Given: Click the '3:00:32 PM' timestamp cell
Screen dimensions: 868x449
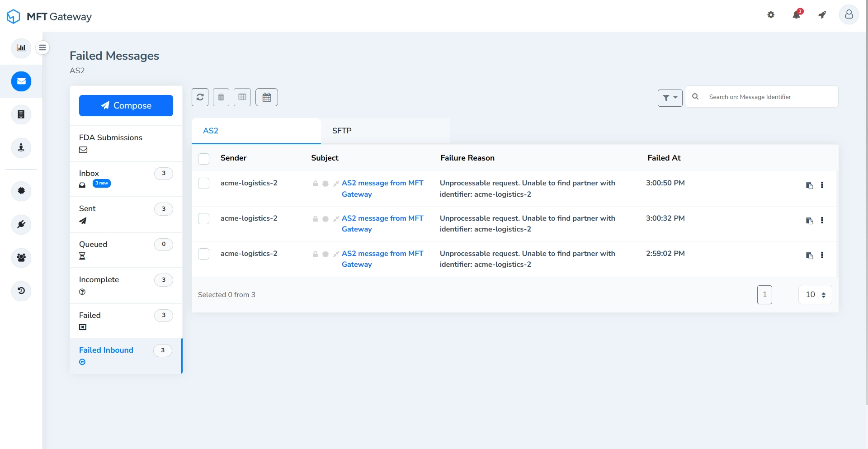Looking at the screenshot, I should pyautogui.click(x=665, y=218).
